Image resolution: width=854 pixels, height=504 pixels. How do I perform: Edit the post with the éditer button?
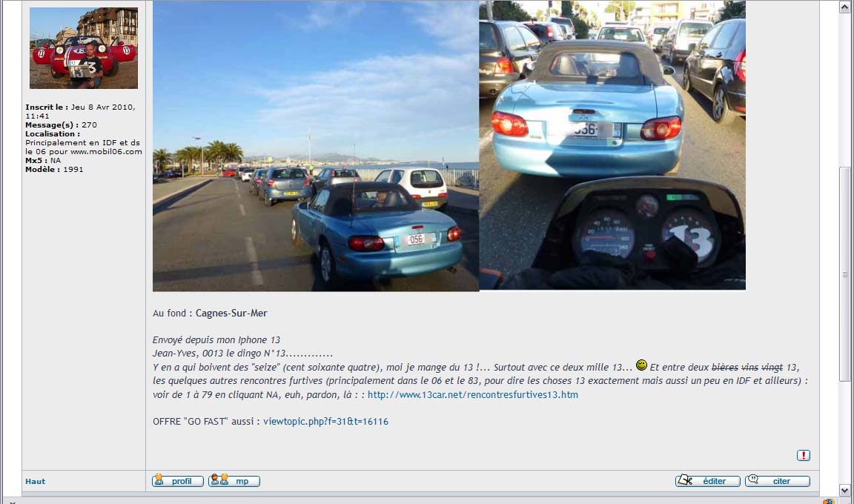tap(707, 481)
